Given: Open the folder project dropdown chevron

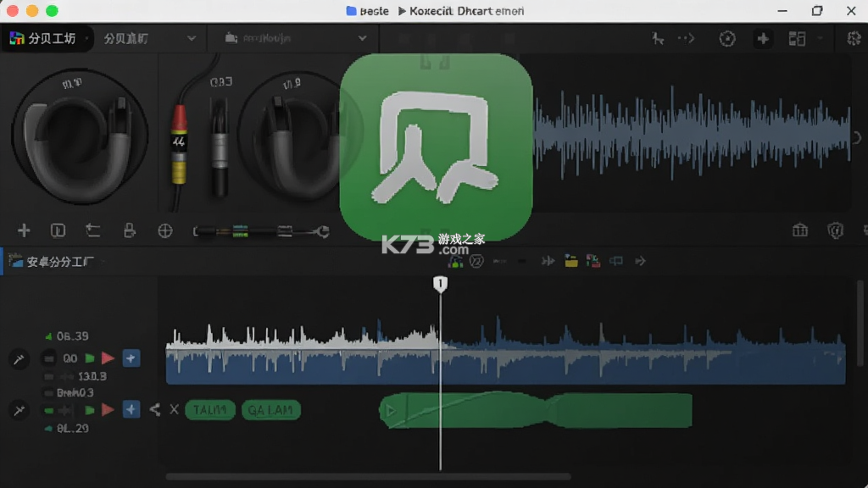Looking at the screenshot, I should 362,38.
